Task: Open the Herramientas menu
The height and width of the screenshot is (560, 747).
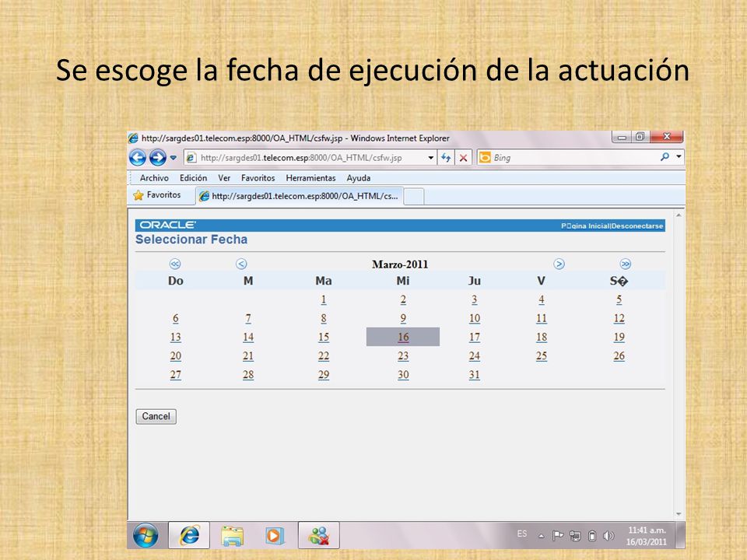Action: (x=310, y=178)
